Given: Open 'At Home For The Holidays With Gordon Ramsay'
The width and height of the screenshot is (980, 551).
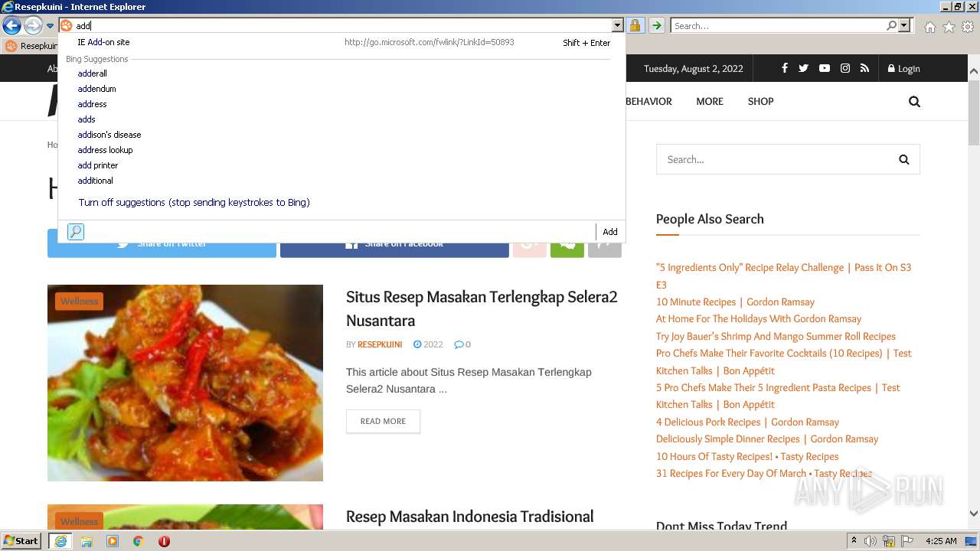Looking at the screenshot, I should [x=759, y=319].
